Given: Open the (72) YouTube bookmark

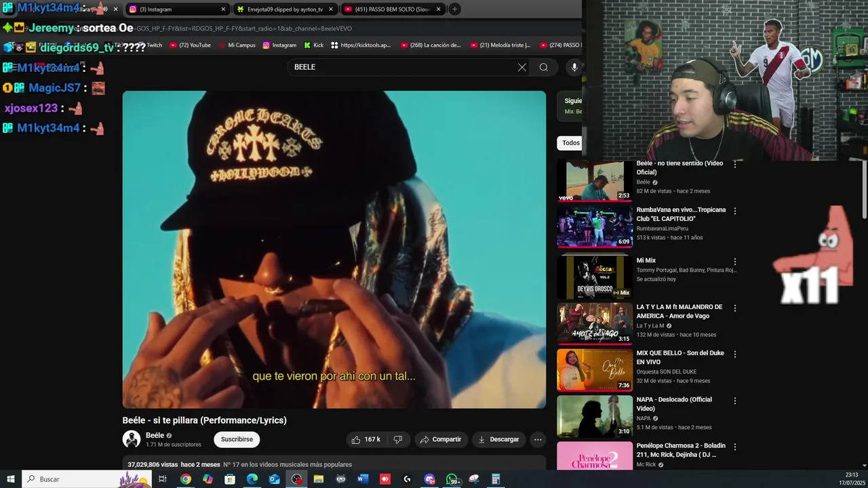Looking at the screenshot, I should [x=191, y=45].
